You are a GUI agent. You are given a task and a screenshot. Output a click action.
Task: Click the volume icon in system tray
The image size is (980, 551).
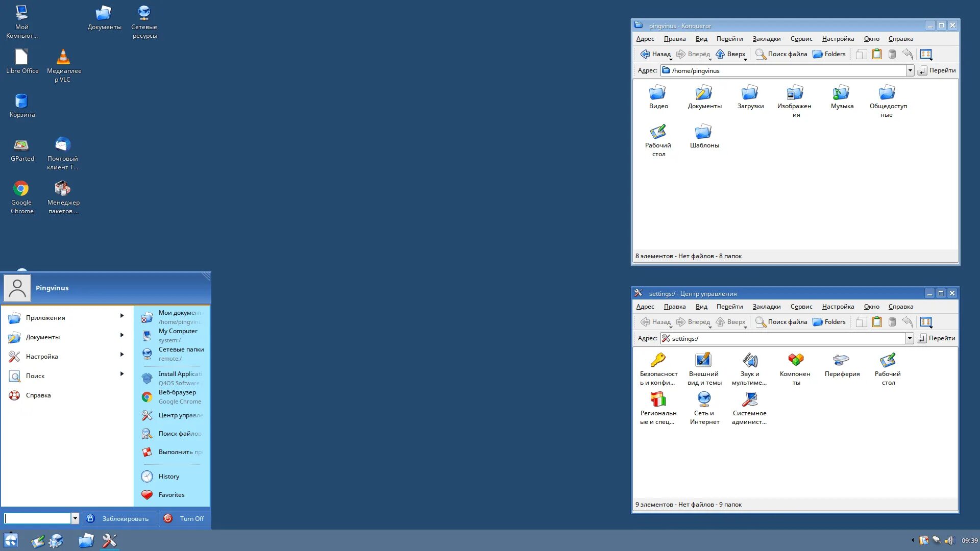pos(949,540)
